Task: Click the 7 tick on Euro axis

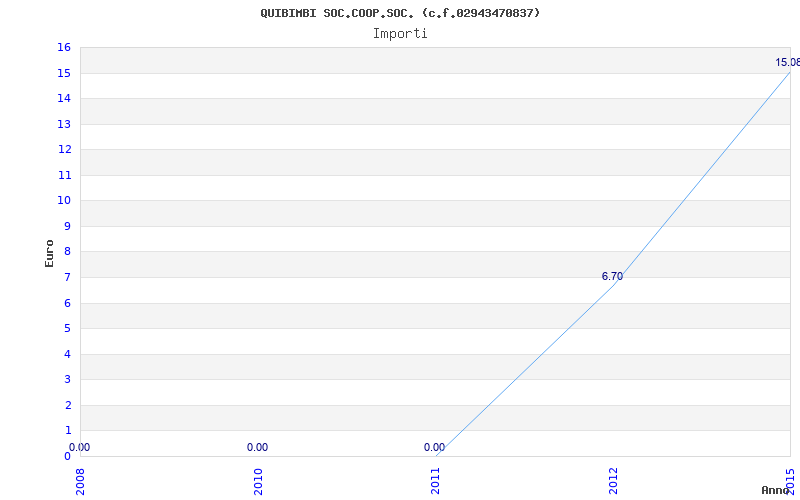Action: [x=67, y=278]
